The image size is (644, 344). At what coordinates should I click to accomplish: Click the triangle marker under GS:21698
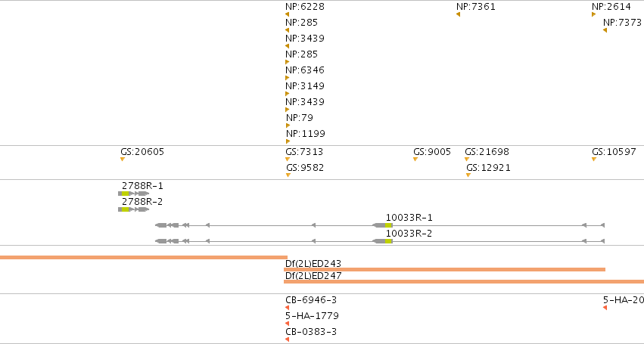pyautogui.click(x=467, y=160)
